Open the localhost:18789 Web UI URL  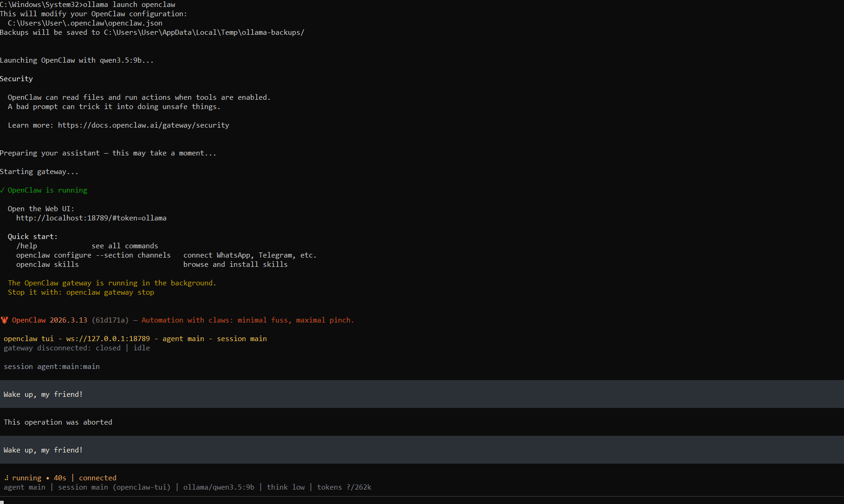pos(91,218)
